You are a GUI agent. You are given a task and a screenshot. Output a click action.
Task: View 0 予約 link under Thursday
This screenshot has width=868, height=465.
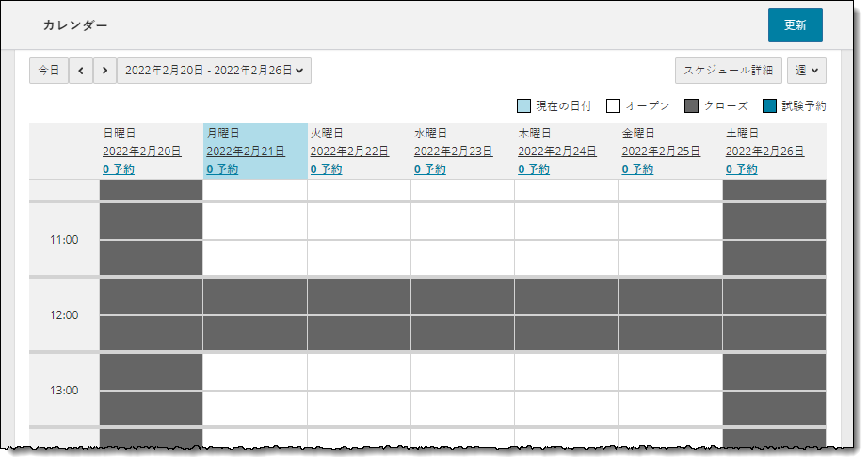[534, 169]
